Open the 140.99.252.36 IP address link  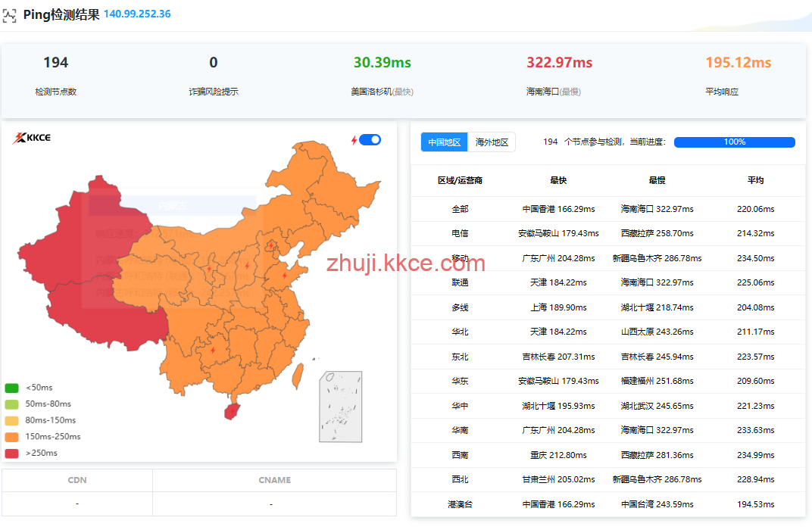point(137,14)
